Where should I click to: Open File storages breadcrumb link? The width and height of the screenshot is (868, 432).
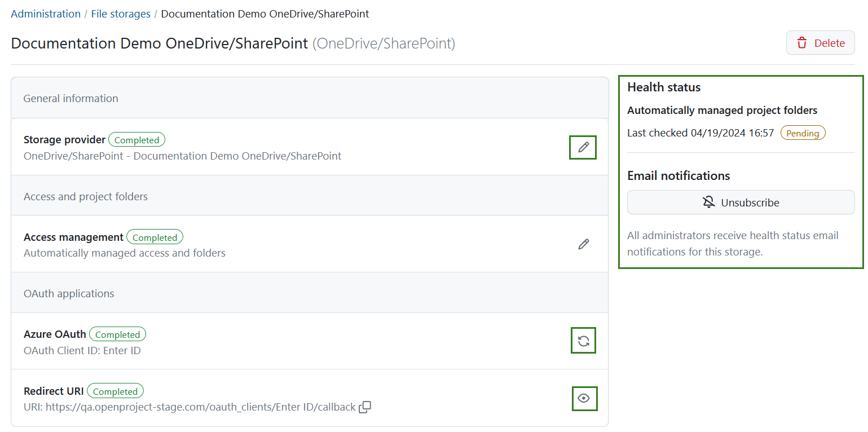pos(121,14)
